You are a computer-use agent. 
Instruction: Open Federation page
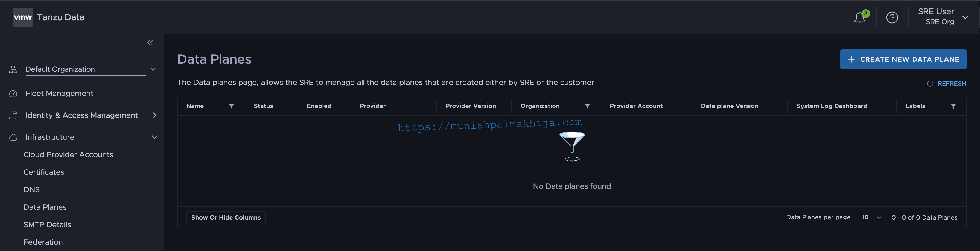[43, 242]
